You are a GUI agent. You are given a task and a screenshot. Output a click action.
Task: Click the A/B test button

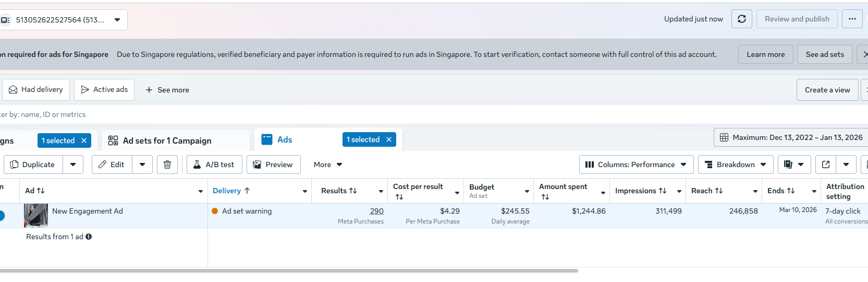(x=214, y=164)
